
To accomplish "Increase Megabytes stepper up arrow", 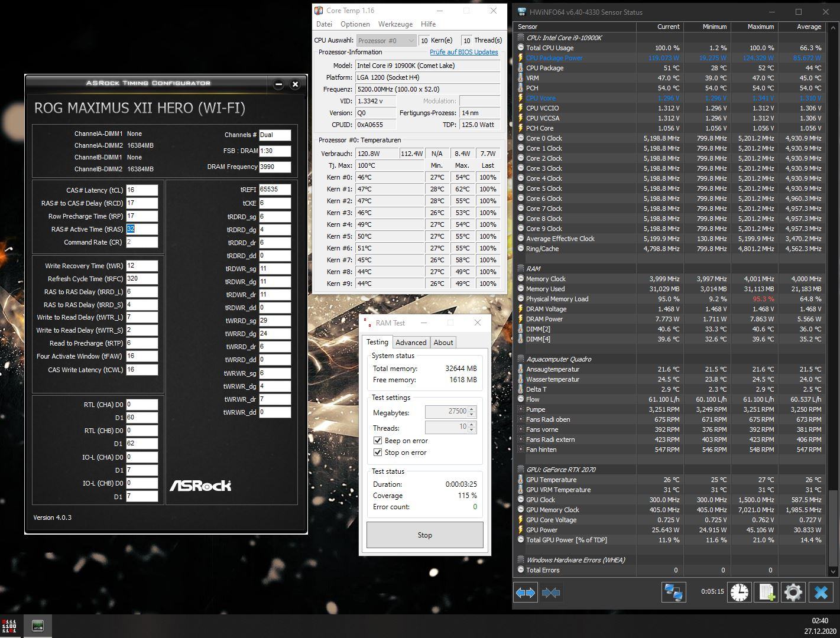I will [472, 409].
